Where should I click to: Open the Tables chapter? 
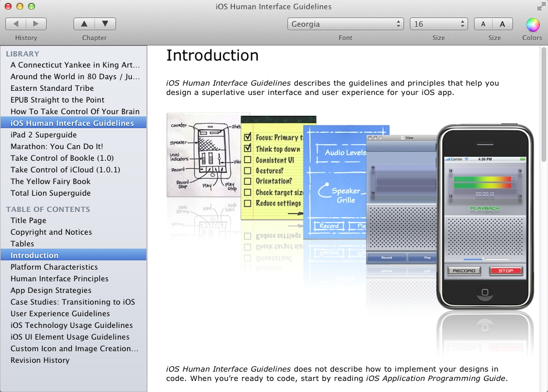tap(73, 243)
